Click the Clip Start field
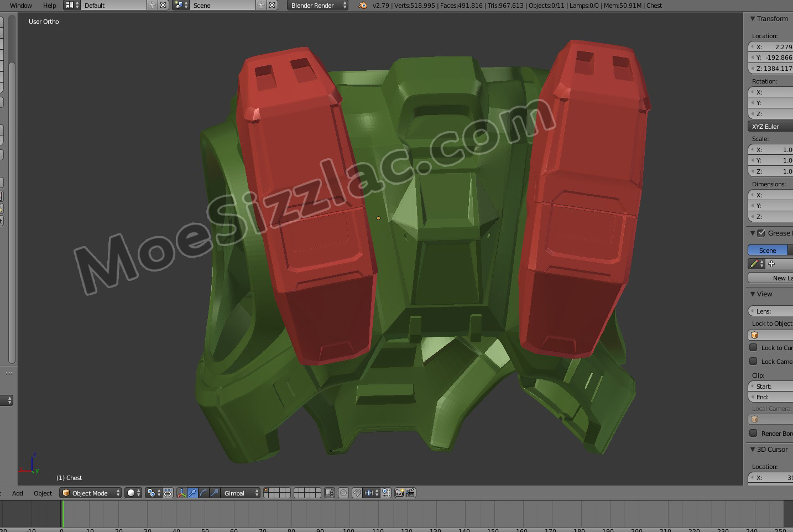 (770, 387)
